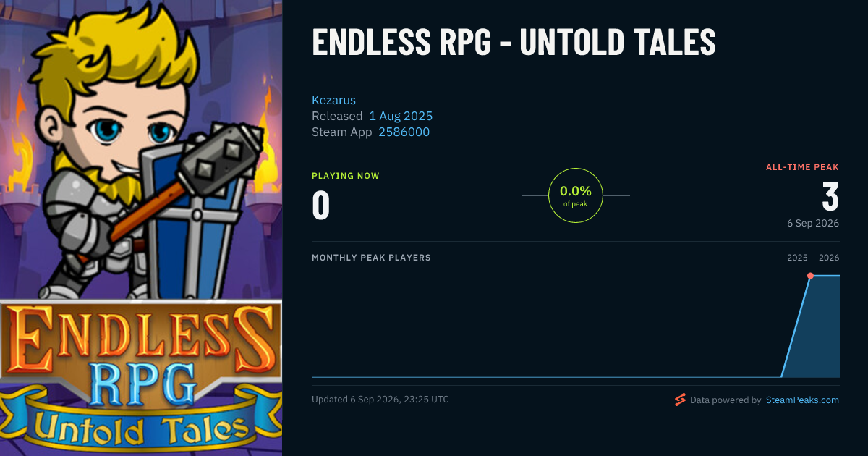Screen dimensions: 868x456
Task: Click the 2025 — 2026 range label
Action: (x=813, y=258)
